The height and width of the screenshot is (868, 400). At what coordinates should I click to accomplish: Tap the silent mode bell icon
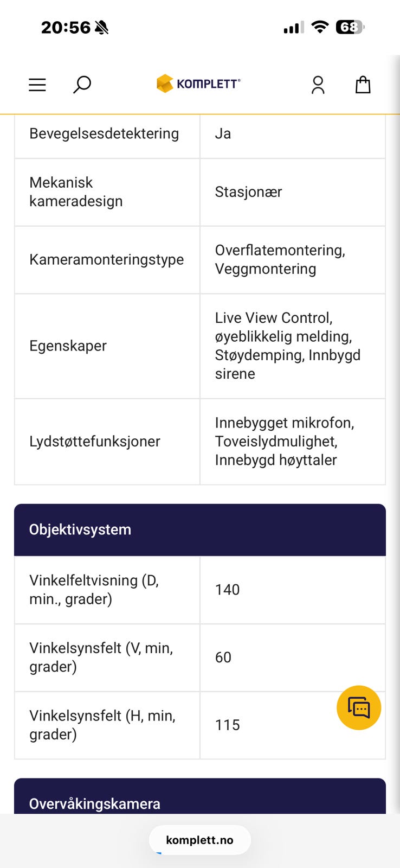[101, 27]
